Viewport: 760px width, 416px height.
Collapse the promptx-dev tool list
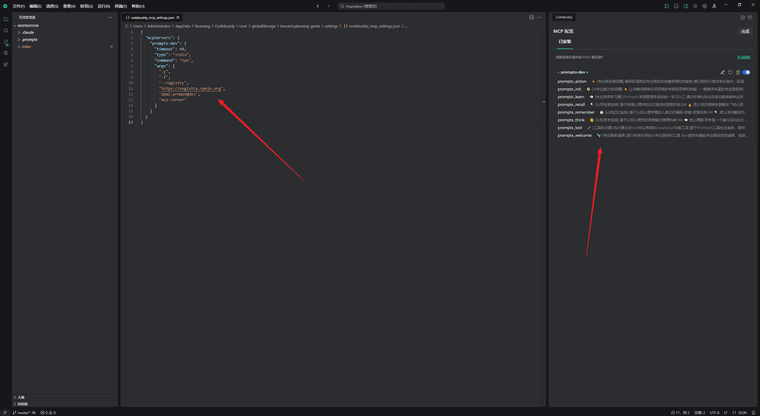tap(558, 72)
